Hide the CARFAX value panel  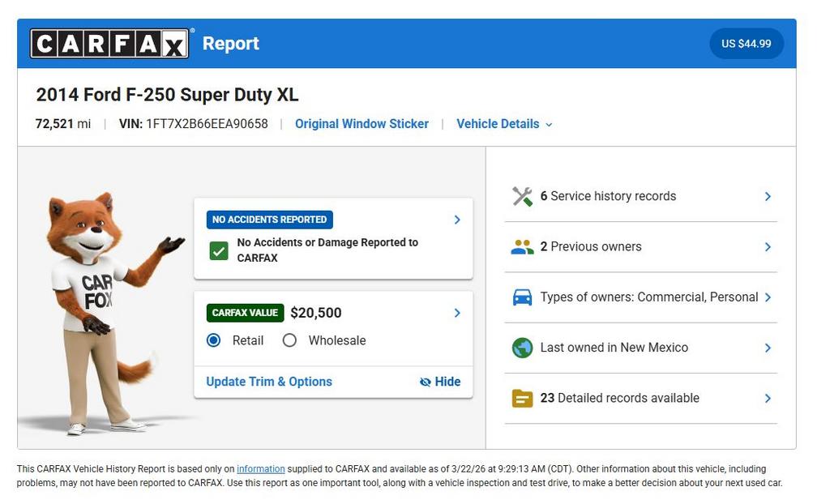coord(440,382)
